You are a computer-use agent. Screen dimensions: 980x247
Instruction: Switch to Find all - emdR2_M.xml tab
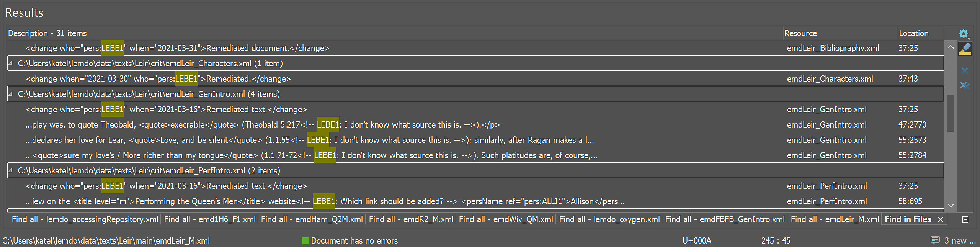coord(411,219)
